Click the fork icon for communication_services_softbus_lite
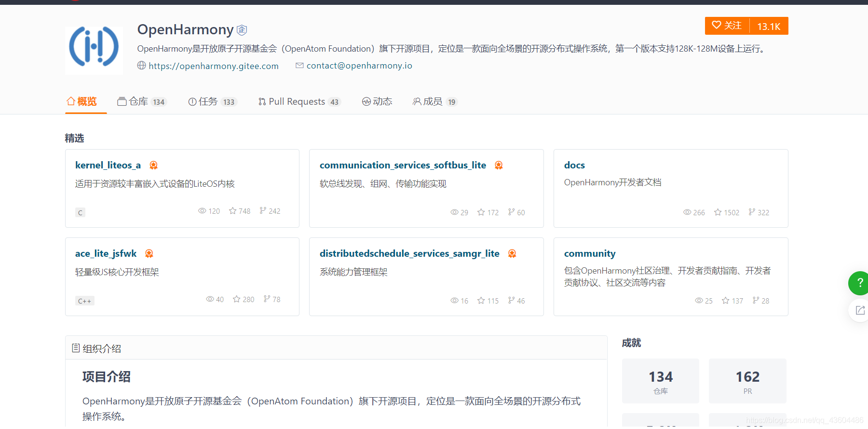The image size is (868, 429). pyautogui.click(x=511, y=212)
